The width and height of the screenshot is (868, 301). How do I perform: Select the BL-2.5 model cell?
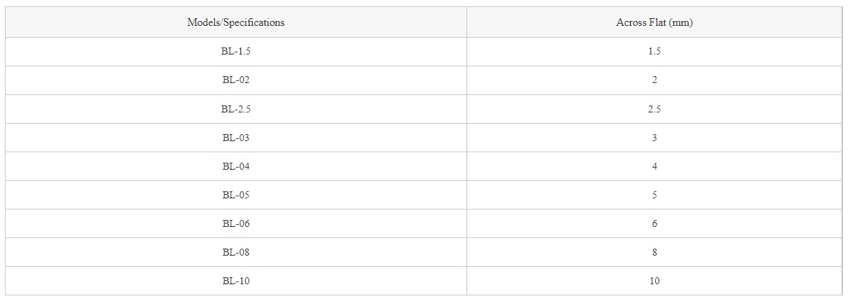point(236,109)
